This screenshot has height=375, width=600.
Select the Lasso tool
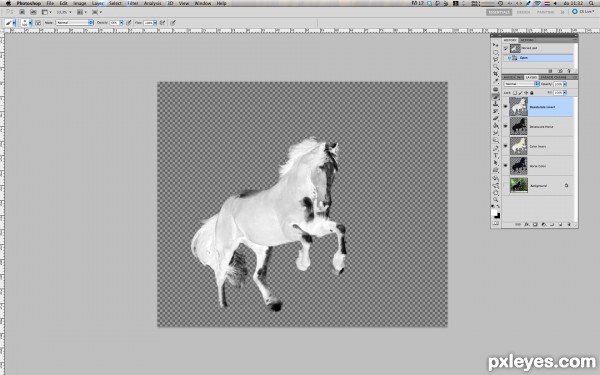496,59
